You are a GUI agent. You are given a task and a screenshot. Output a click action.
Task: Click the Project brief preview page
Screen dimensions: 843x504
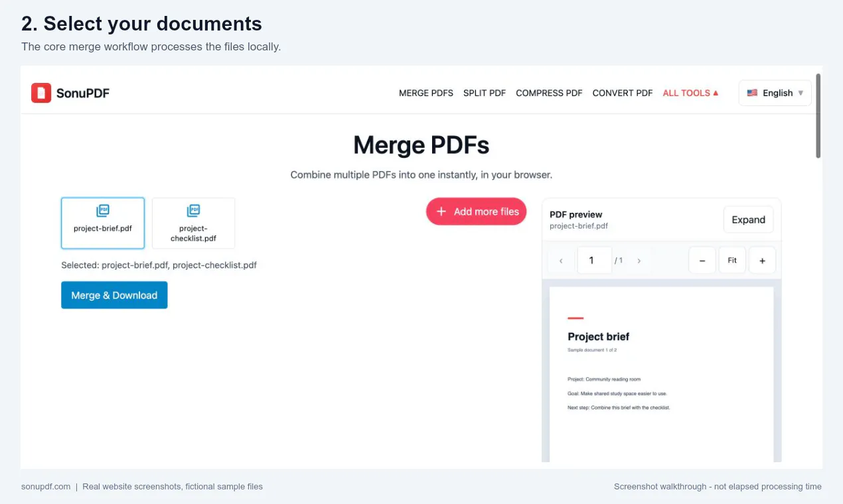[662, 374]
